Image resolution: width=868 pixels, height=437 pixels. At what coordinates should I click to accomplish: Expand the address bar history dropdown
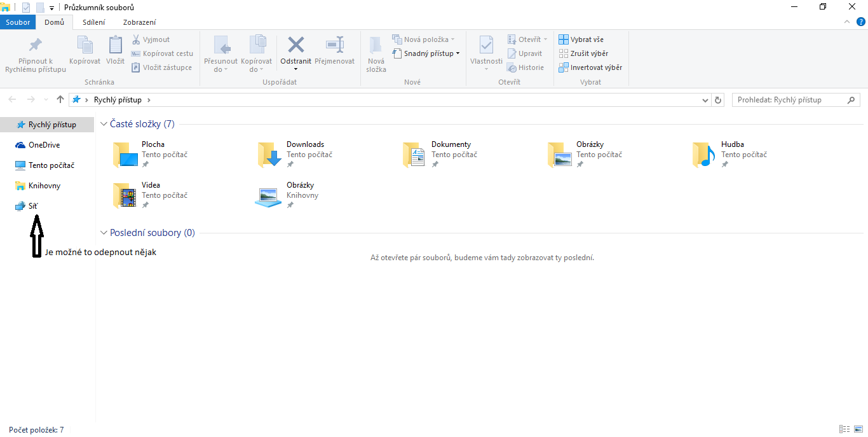tap(705, 100)
